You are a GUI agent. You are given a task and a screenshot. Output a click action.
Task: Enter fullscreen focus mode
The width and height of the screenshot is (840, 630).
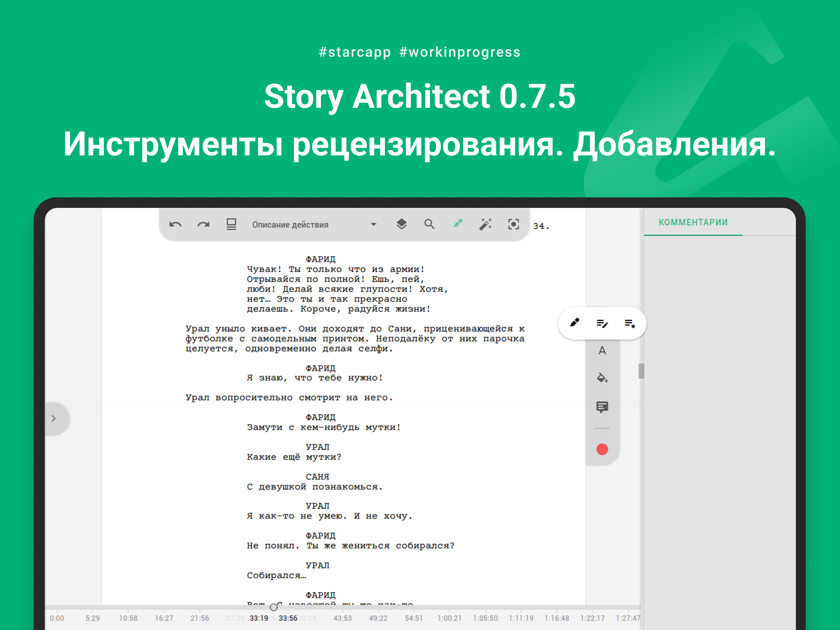point(513,224)
